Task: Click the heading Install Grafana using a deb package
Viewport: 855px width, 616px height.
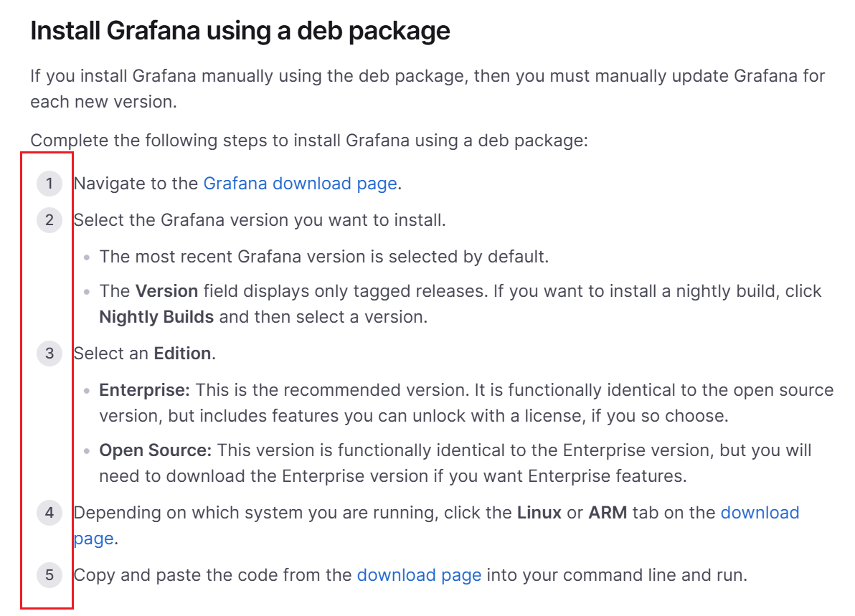Action: (240, 32)
